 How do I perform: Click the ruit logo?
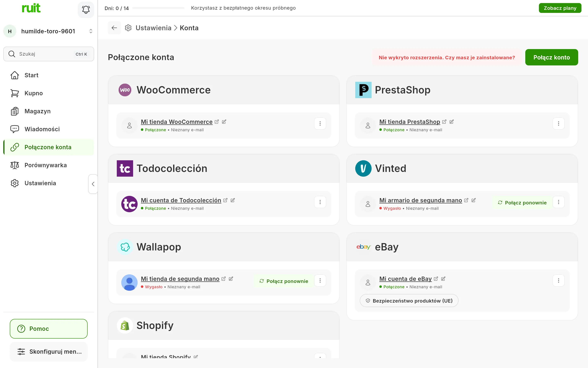click(x=31, y=8)
